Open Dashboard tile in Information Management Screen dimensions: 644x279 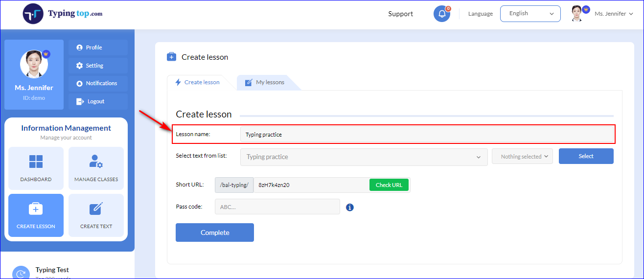pos(36,168)
